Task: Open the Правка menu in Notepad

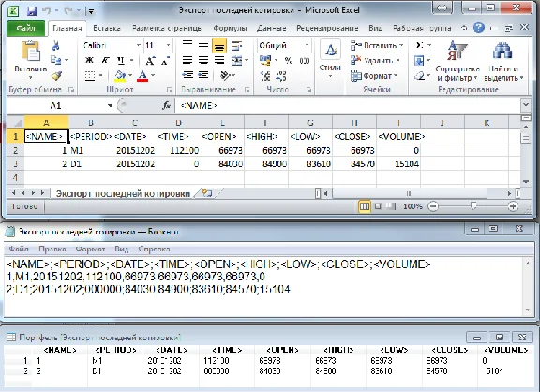Action: click(x=52, y=249)
